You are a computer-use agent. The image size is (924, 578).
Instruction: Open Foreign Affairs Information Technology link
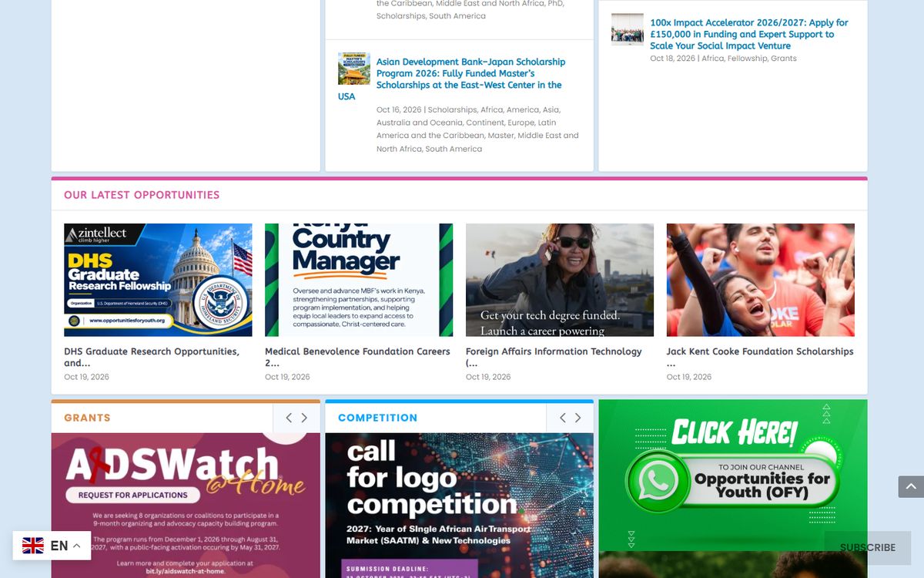[x=554, y=357]
